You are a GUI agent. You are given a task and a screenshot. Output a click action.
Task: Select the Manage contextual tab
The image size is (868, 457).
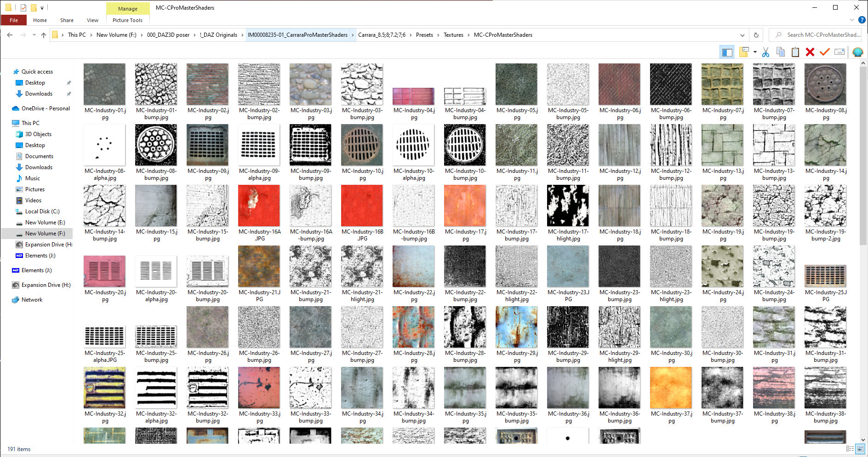pyautogui.click(x=128, y=9)
